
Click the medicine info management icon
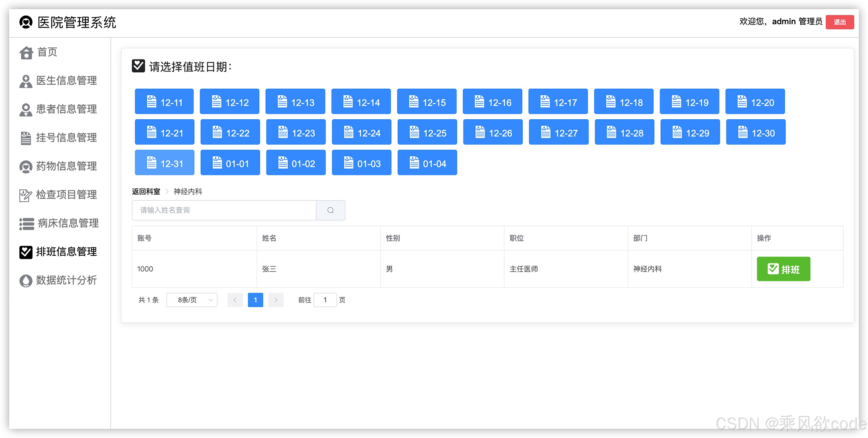tap(26, 167)
